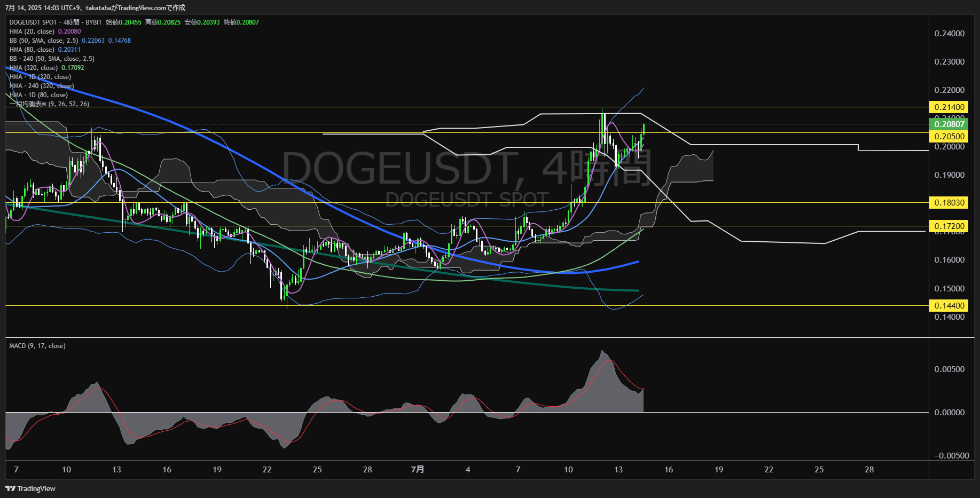The image size is (980, 498).
Task: Click the Ichimoku (9, 26, 52, 26) legend
Action: point(49,104)
